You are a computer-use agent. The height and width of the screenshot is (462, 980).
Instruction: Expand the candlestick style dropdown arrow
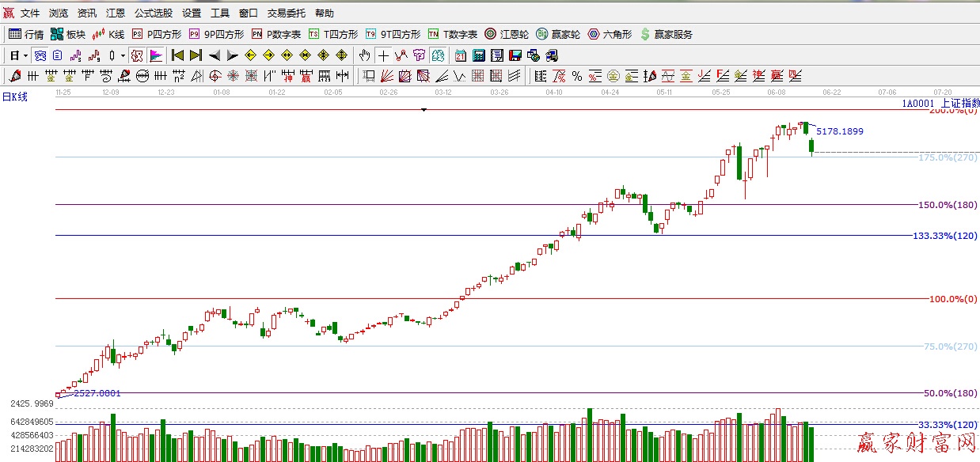[x=123, y=55]
